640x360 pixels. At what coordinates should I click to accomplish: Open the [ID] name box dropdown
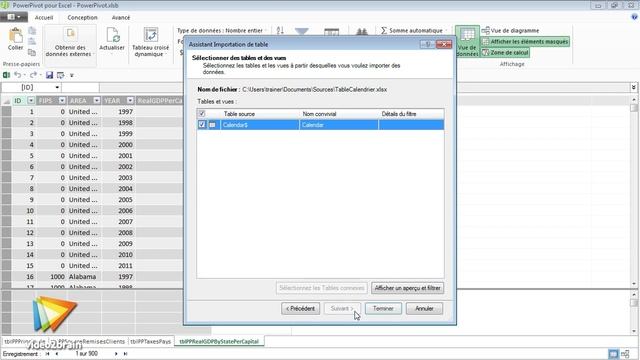click(x=57, y=87)
